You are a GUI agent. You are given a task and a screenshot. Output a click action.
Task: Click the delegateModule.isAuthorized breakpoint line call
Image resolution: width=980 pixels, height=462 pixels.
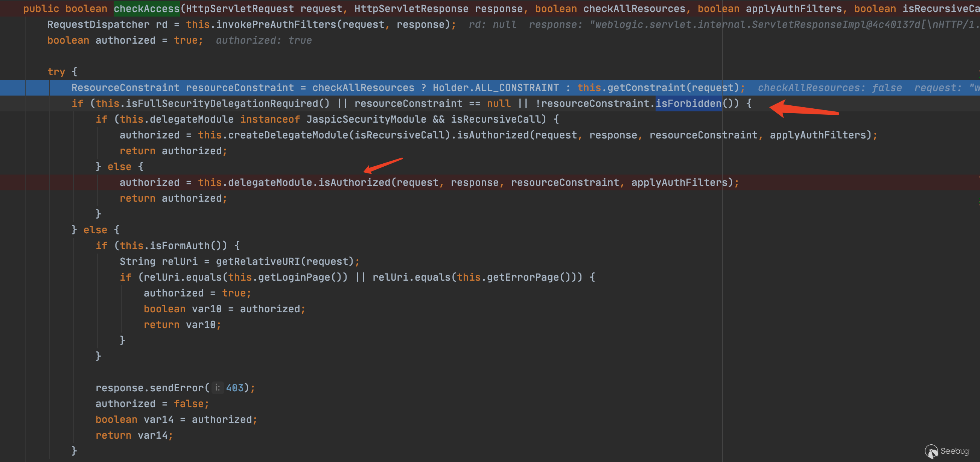tap(354, 182)
